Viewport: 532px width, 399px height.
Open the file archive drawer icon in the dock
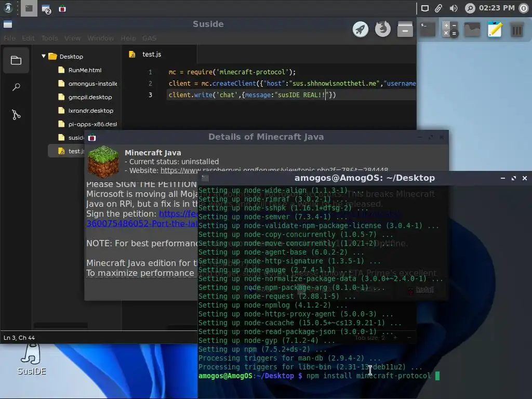point(405,29)
